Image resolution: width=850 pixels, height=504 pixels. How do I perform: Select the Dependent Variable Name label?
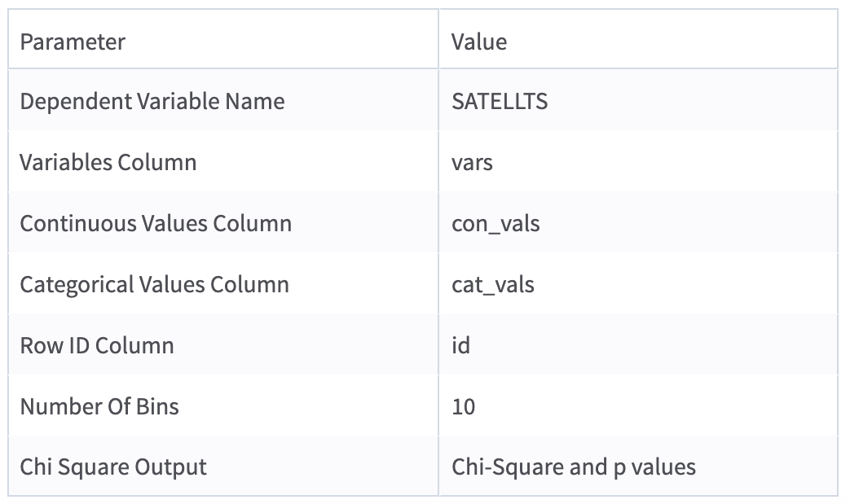click(152, 102)
